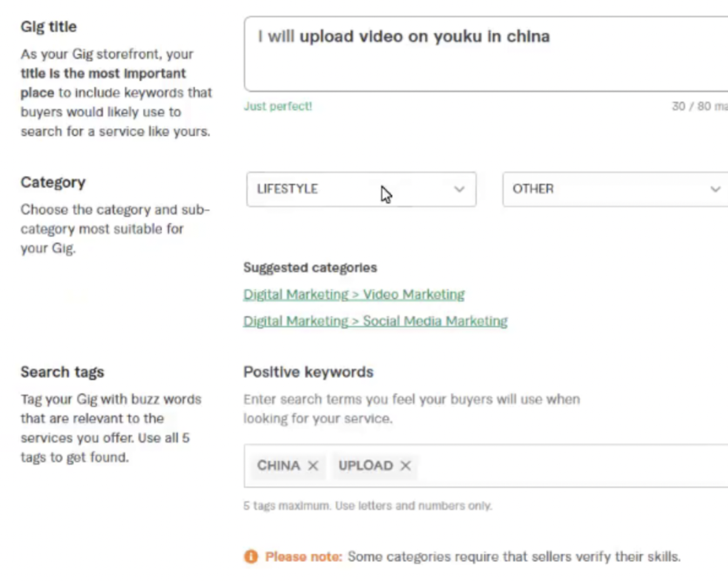The image size is (728, 581).
Task: Click the "Gig title" section heading
Action: 49,27
